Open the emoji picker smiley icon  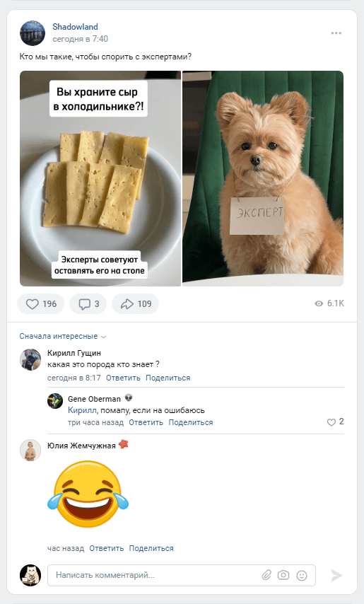coord(302,576)
